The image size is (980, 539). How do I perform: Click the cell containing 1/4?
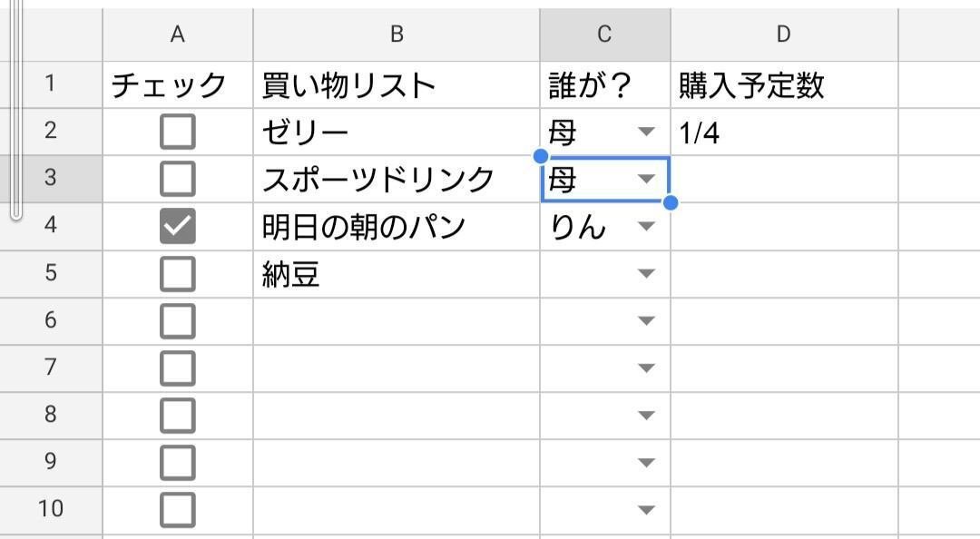(x=784, y=132)
